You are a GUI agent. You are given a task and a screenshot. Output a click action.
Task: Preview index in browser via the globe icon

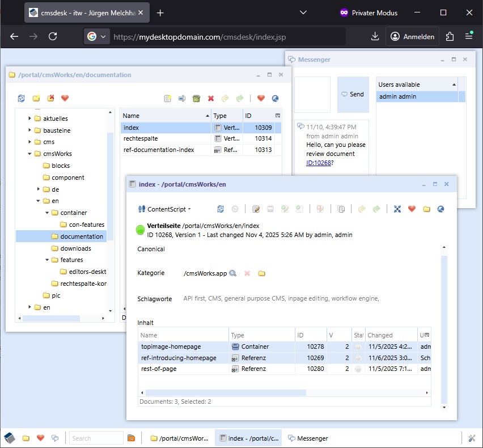point(440,209)
